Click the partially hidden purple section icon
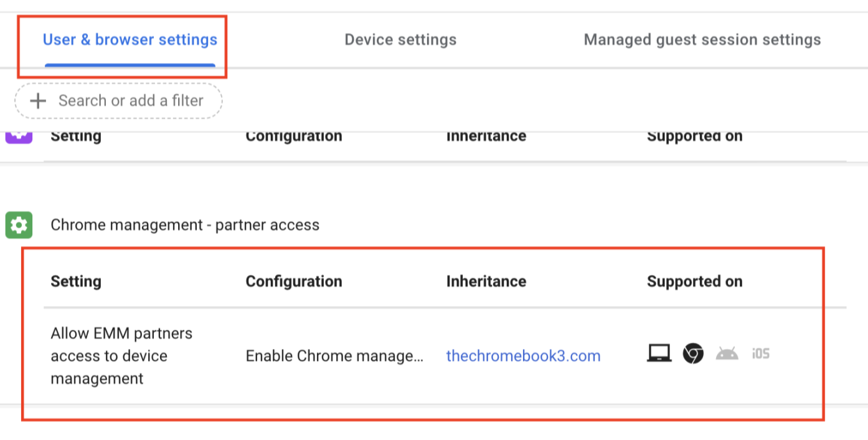This screenshot has width=868, height=440. [19, 136]
